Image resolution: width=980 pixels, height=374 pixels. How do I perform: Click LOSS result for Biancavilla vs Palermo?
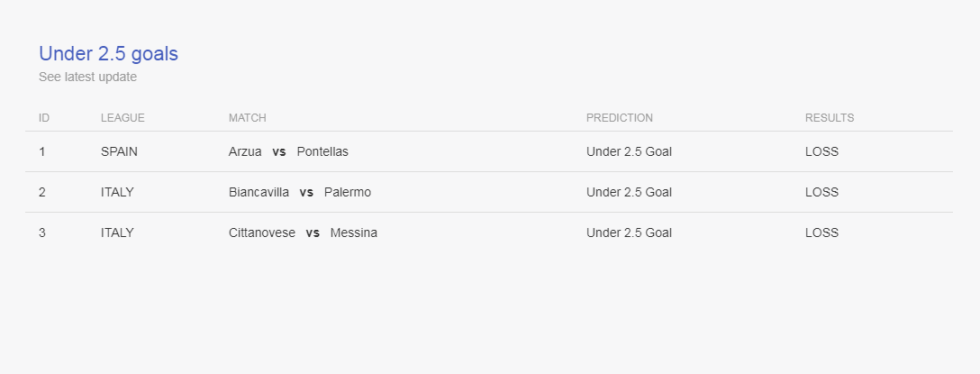click(821, 192)
